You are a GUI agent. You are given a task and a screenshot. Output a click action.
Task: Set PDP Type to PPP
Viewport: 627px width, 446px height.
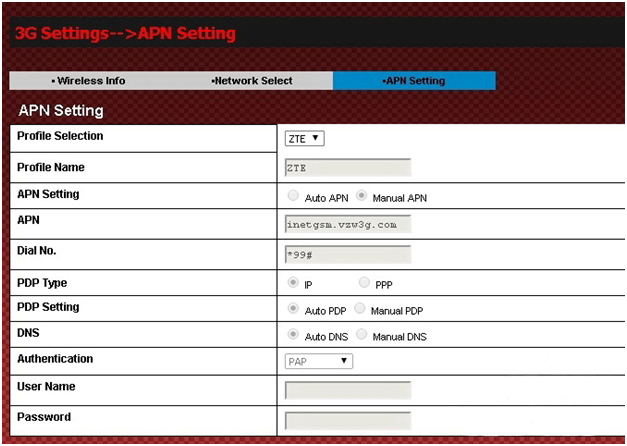pyautogui.click(x=363, y=283)
